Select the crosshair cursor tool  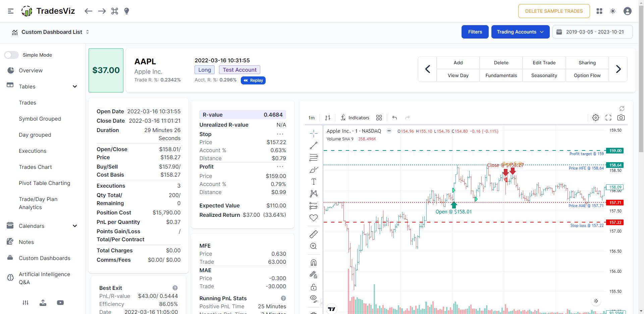[314, 133]
